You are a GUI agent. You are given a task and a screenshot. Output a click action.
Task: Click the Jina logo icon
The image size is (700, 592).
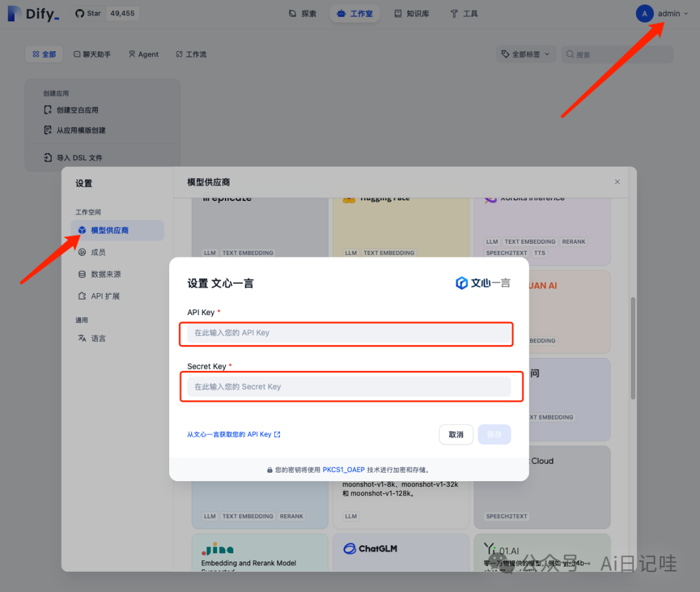(x=217, y=549)
